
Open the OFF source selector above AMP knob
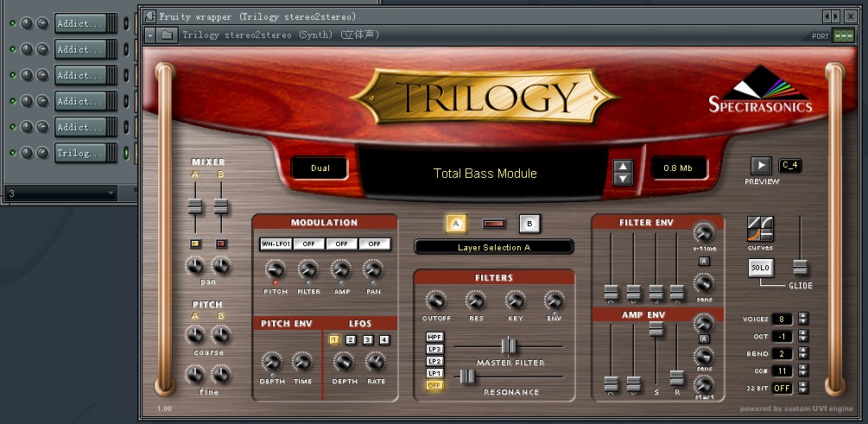click(x=341, y=244)
